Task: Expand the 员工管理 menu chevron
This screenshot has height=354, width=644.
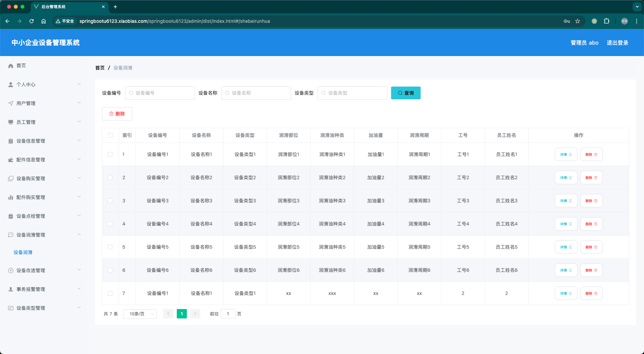Action: [79, 121]
